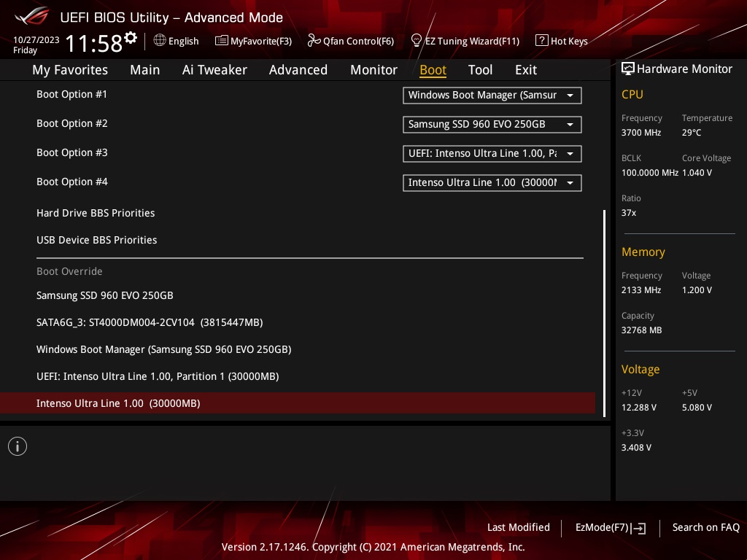
Task: Go to the Monitor tab
Action: [x=373, y=70]
